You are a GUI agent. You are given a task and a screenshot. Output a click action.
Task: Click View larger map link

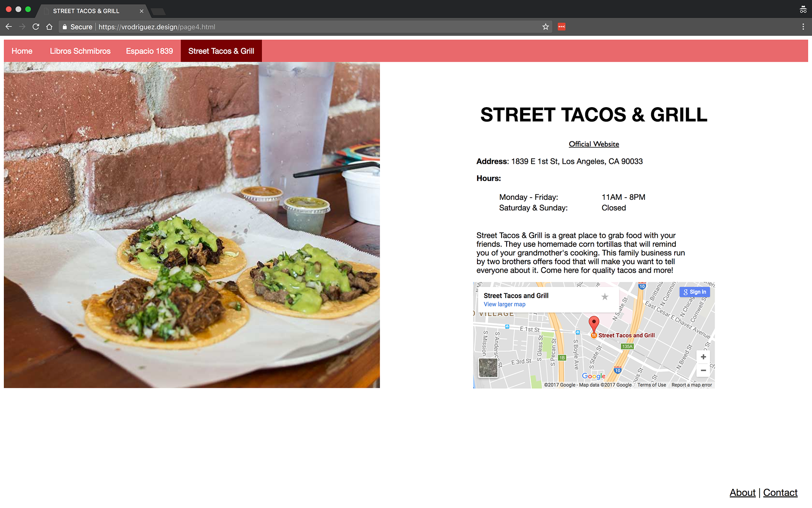click(504, 304)
